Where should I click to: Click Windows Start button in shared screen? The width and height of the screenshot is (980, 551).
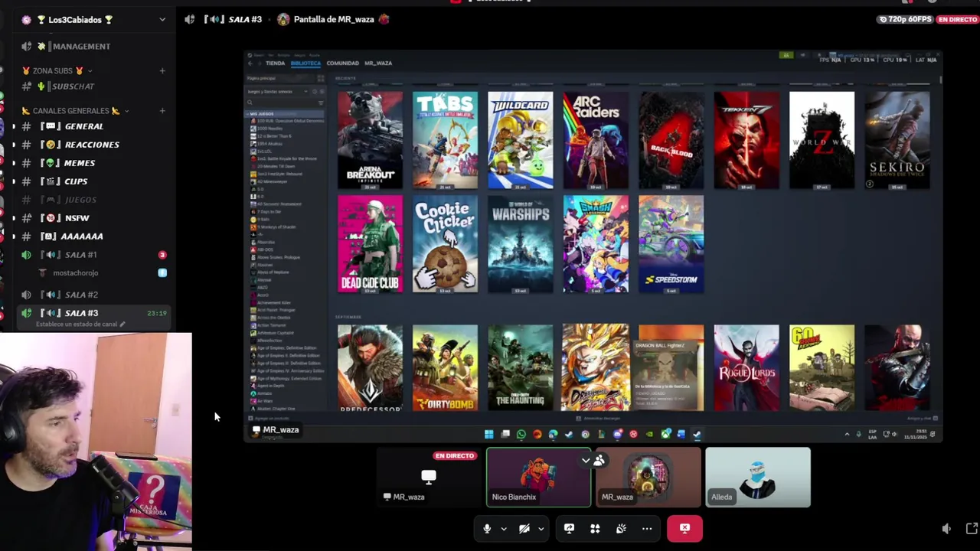pos(488,434)
